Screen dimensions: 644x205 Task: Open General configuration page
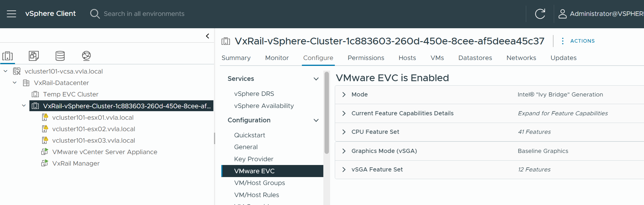pos(246,147)
